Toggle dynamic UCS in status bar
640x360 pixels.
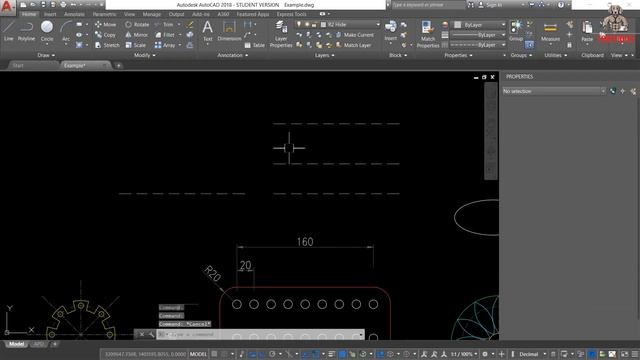(x=380, y=354)
